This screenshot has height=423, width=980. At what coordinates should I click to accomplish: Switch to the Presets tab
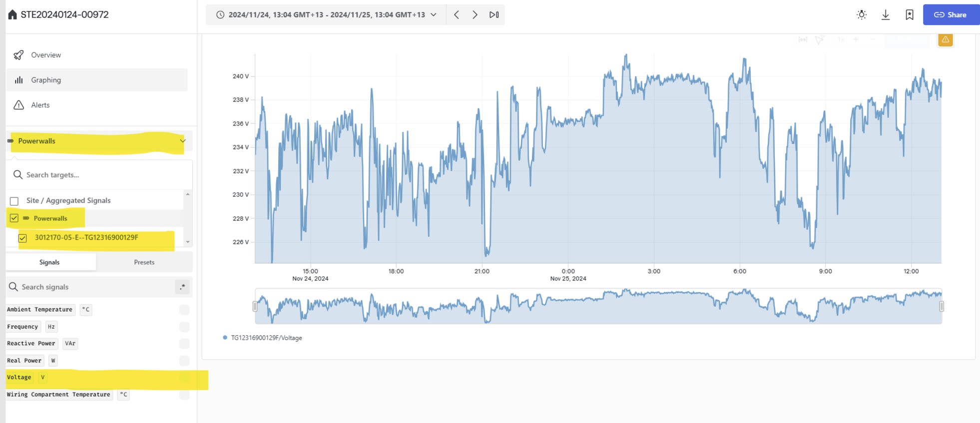pos(144,262)
